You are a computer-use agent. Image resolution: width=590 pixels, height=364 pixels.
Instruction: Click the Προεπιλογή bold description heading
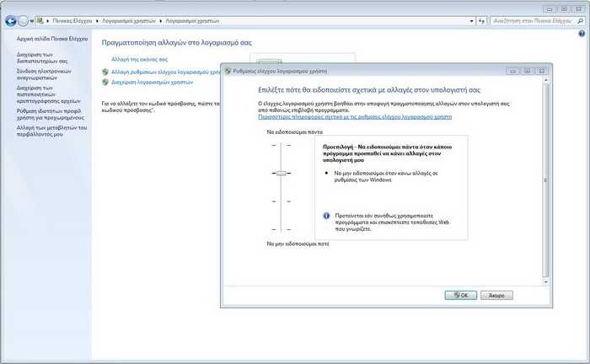(x=387, y=153)
